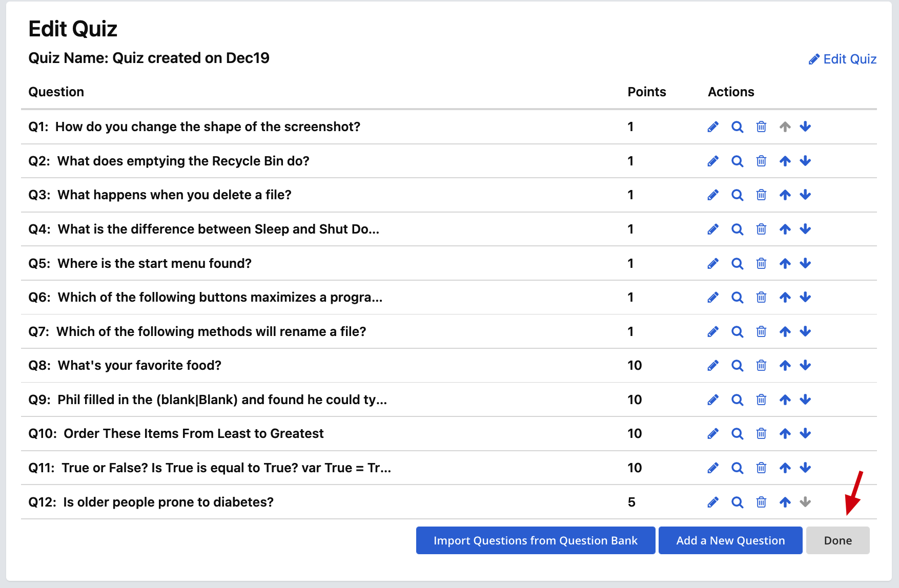Screen dimensions: 899x588
Task: Delete Q8 with the trash icon
Action: pos(761,365)
